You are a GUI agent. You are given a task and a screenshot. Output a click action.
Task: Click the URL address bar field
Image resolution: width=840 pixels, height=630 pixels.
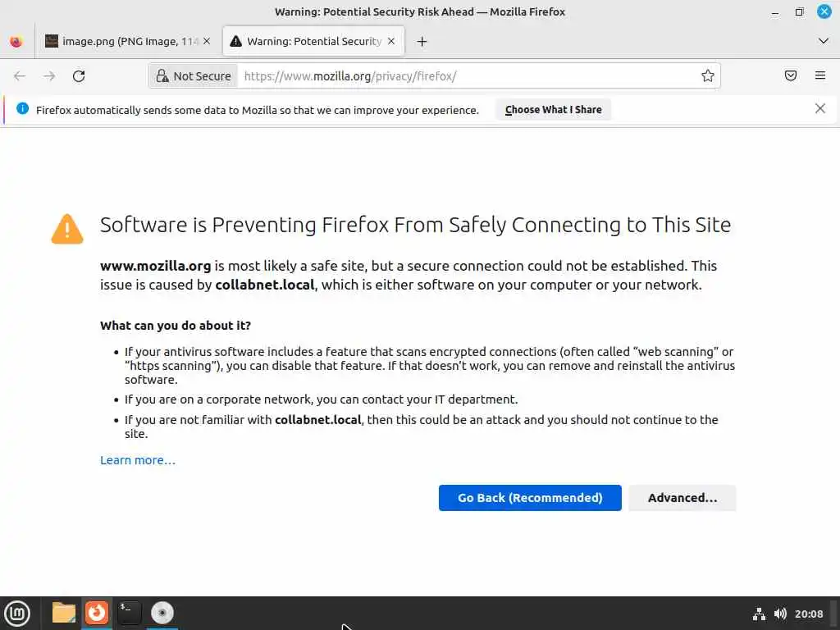(468, 76)
